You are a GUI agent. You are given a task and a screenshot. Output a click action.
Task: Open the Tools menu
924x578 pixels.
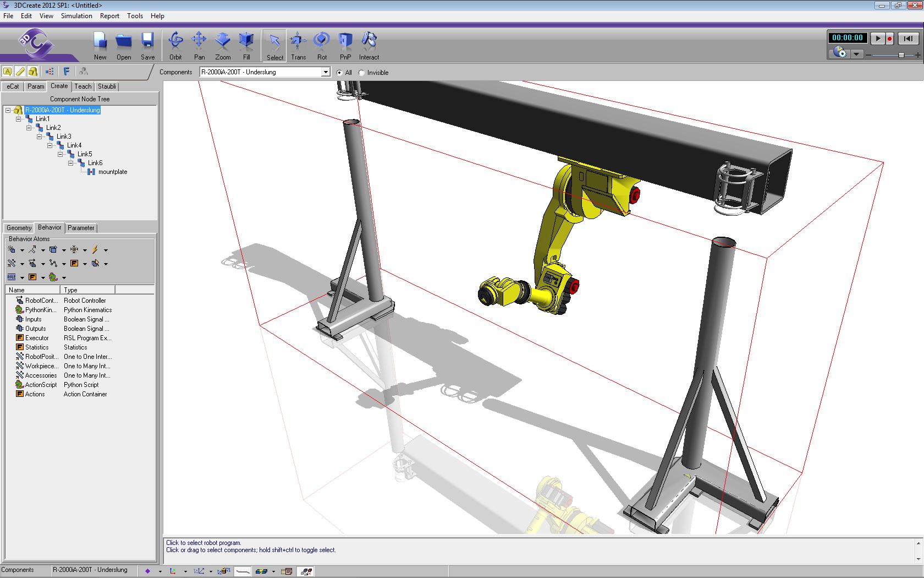pos(135,16)
